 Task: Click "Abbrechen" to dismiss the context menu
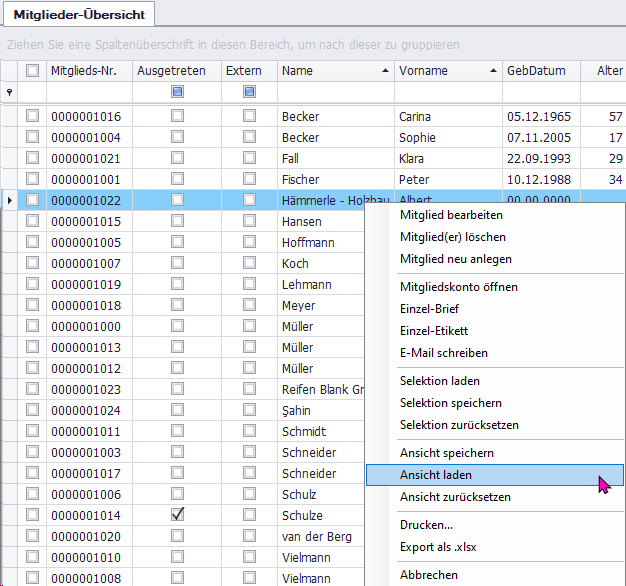(429, 575)
